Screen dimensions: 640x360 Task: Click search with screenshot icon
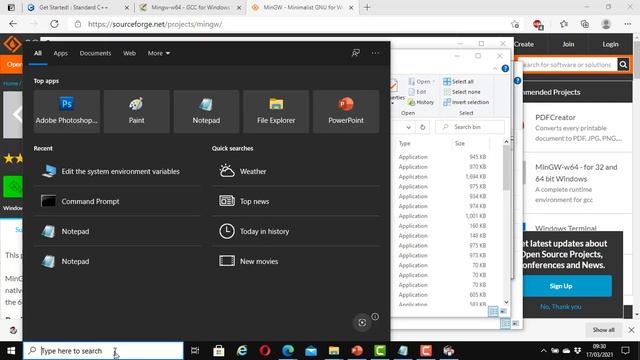(x=362, y=322)
